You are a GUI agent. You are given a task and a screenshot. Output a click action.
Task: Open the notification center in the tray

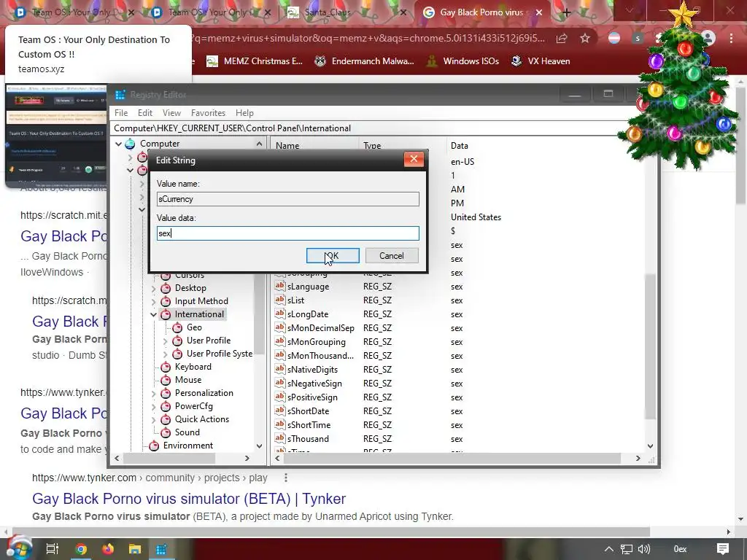coord(723,549)
